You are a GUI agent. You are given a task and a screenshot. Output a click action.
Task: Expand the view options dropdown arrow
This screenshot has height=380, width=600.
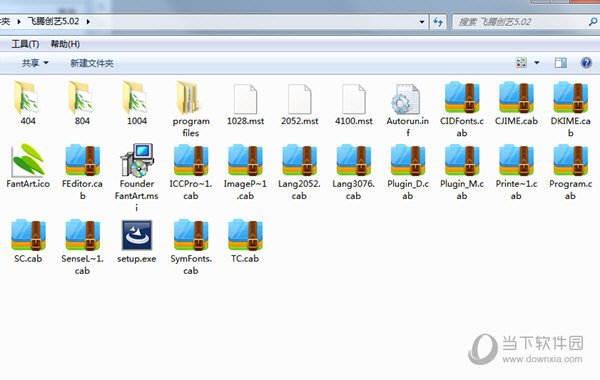click(x=537, y=63)
